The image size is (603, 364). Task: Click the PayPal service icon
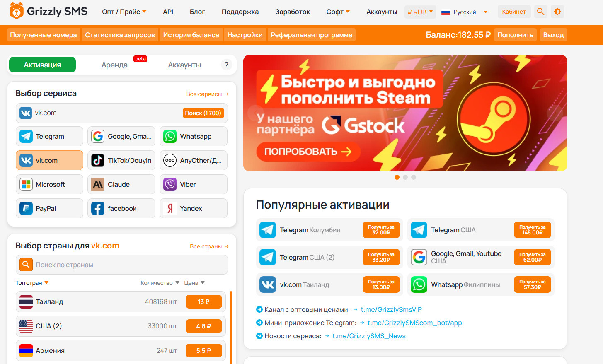click(26, 208)
